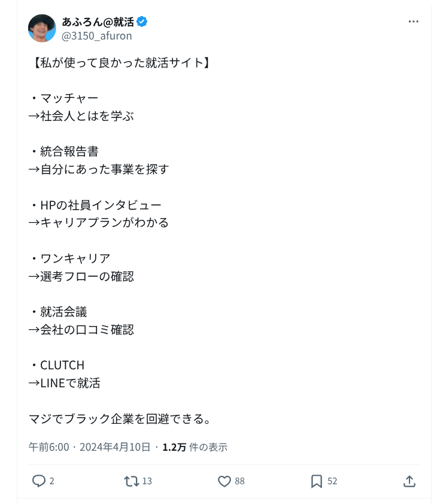Click the reply speech bubble icon
446x504 pixels.
(x=39, y=481)
